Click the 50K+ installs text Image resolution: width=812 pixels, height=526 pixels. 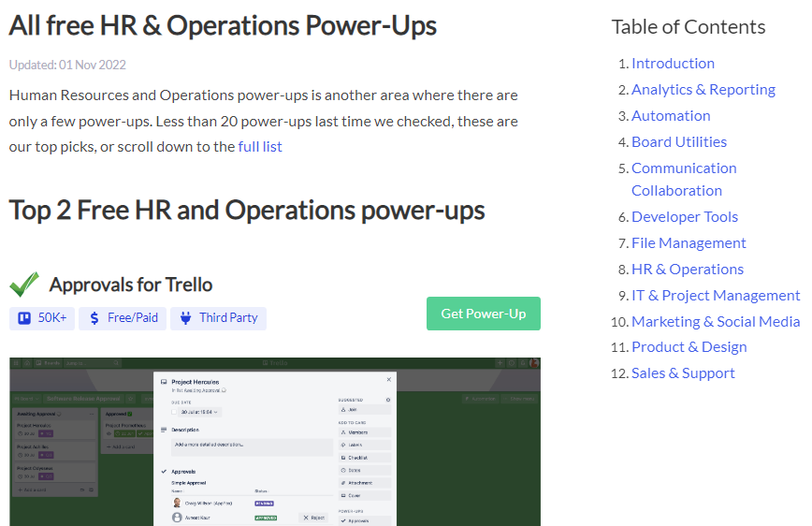pyautogui.click(x=52, y=317)
